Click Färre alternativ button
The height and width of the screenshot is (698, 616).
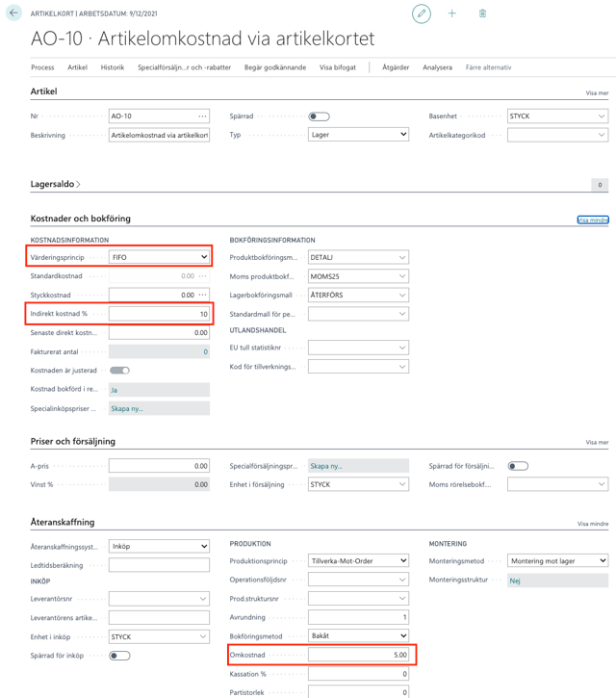[488, 67]
